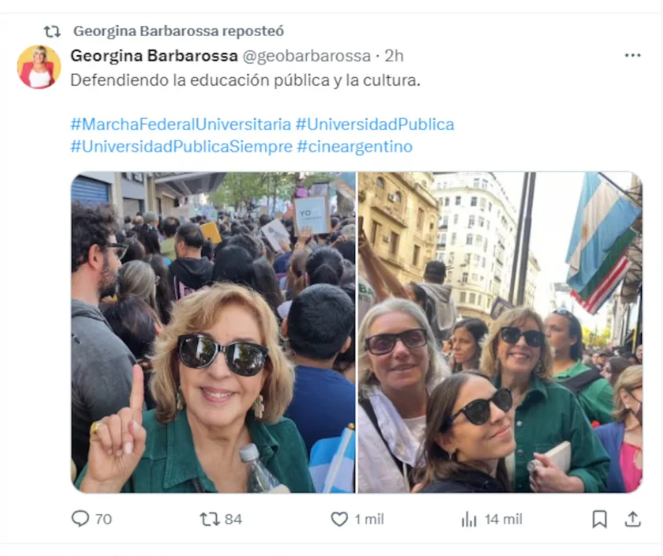663x556 pixels.
Task: Open the left selfie photo
Action: coord(213,332)
